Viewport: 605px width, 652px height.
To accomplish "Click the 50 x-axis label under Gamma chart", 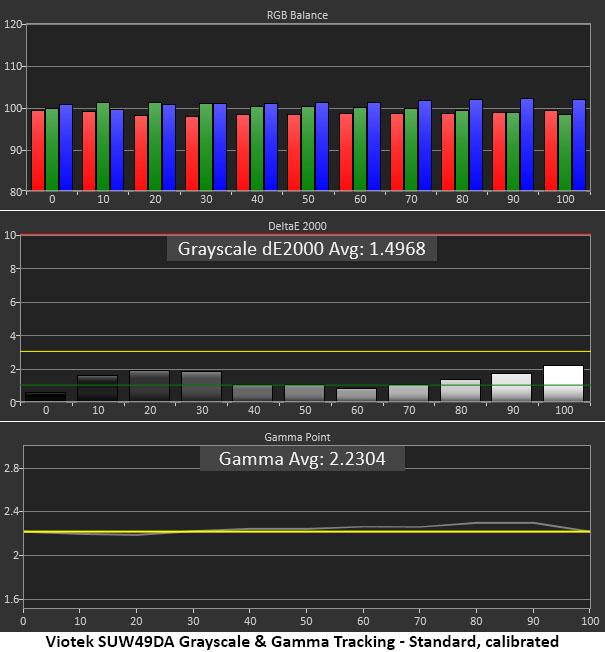I will 306,621.
